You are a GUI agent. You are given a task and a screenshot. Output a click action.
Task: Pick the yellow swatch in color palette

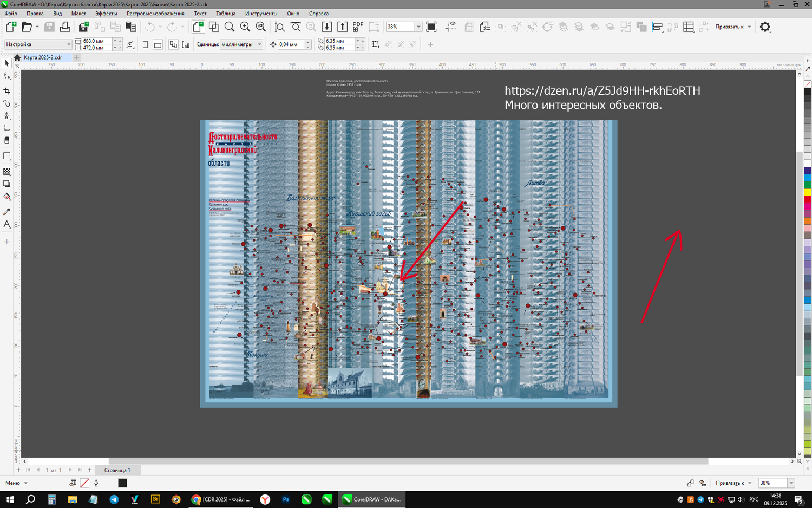(x=807, y=192)
